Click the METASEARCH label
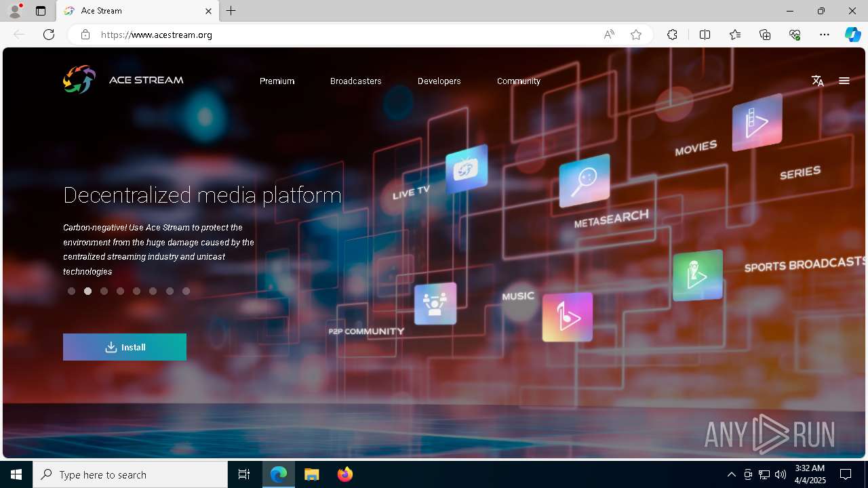The width and height of the screenshot is (868, 488). 612,219
